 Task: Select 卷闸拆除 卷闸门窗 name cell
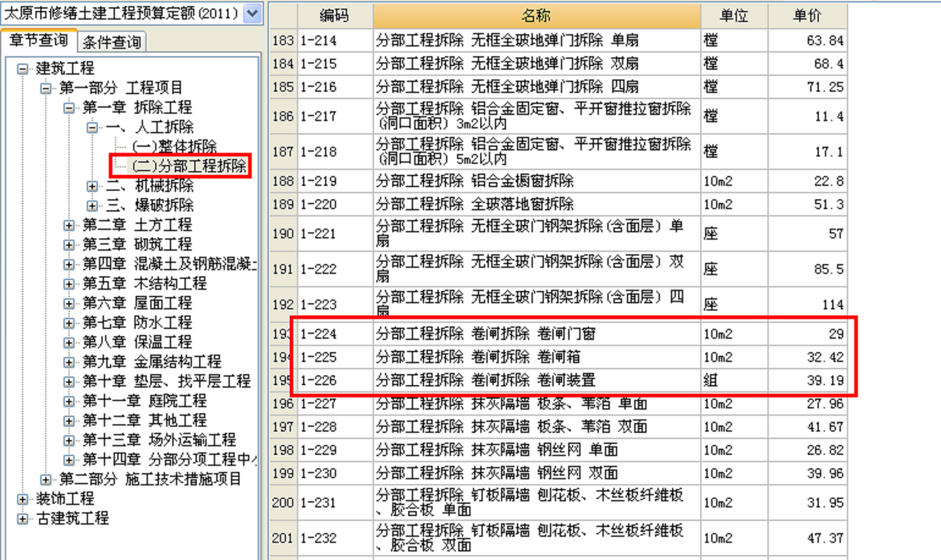click(537, 334)
